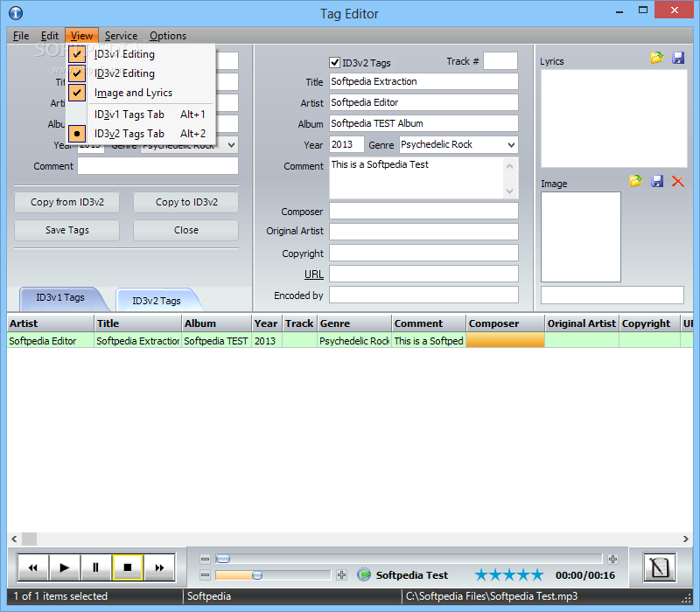Image resolution: width=700 pixels, height=612 pixels.
Task: Toggle Image and Lyrics view option
Action: [x=141, y=93]
